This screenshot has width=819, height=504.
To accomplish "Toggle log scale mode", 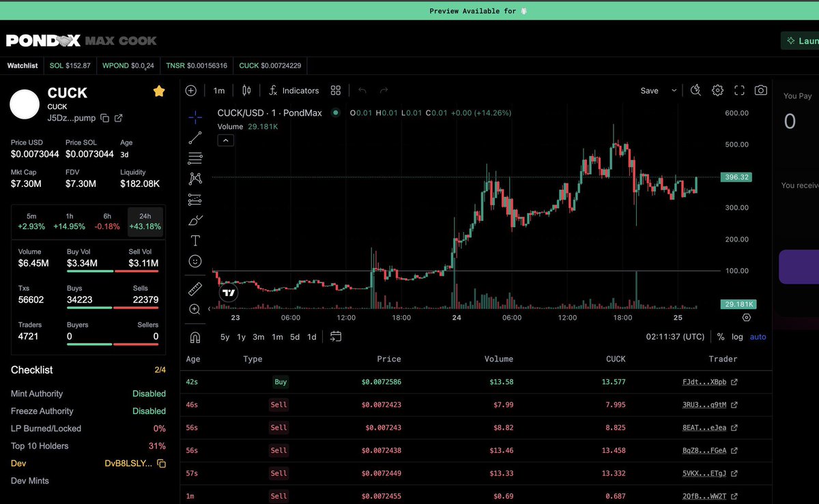I will [x=737, y=337].
